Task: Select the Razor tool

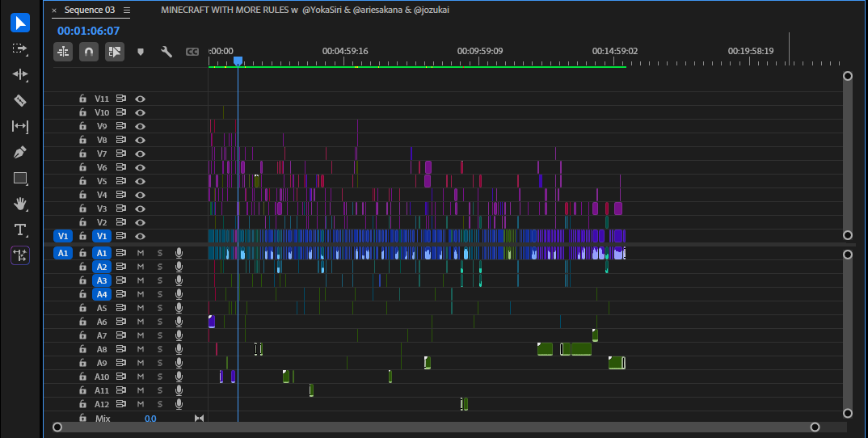Action: pos(20,100)
